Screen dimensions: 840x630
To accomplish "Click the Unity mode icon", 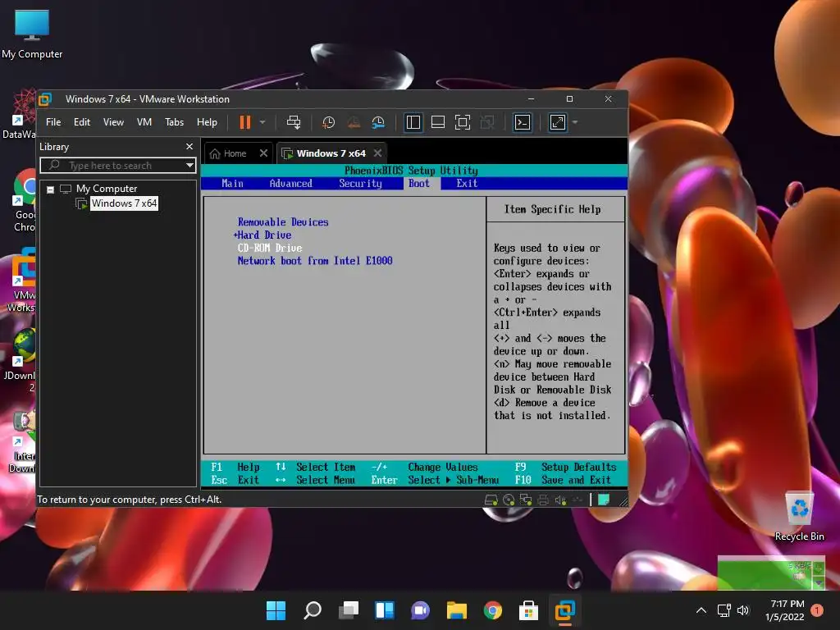I will tap(487, 122).
